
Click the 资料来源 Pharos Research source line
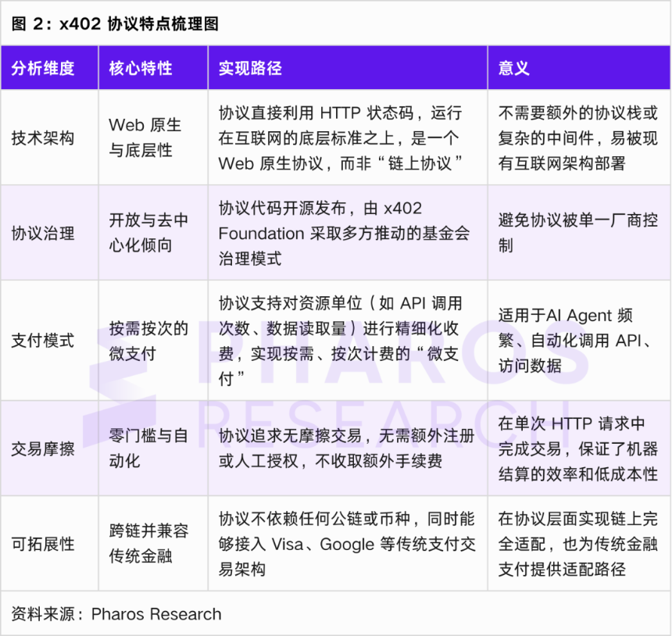tap(116, 614)
